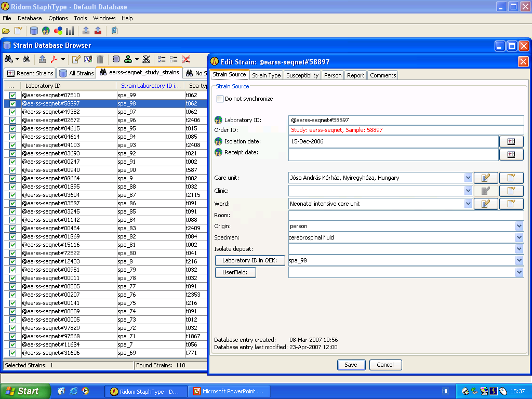Click the UserField button
Viewport: 532px width, 399px height.
235,272
